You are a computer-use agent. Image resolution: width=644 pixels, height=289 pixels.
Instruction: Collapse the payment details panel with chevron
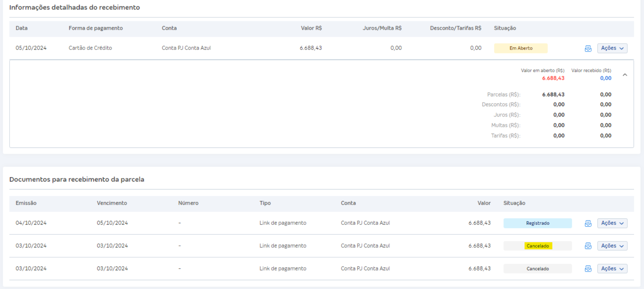click(625, 75)
